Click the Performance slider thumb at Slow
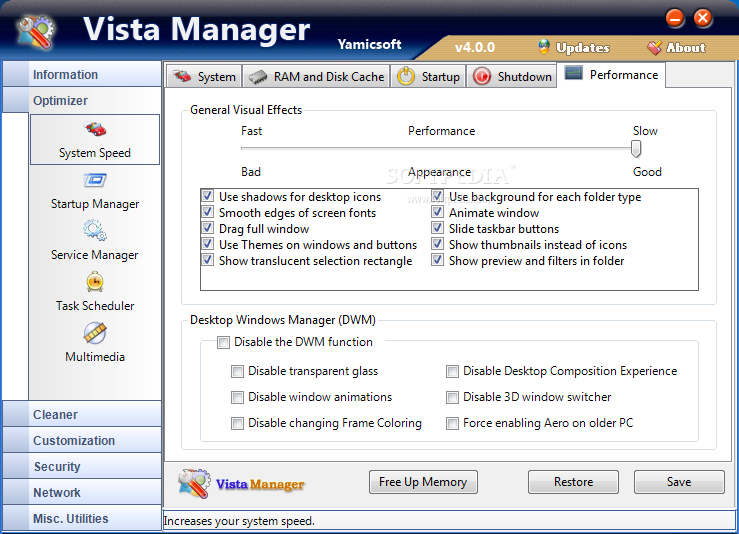Image resolution: width=739 pixels, height=534 pixels. (636, 148)
